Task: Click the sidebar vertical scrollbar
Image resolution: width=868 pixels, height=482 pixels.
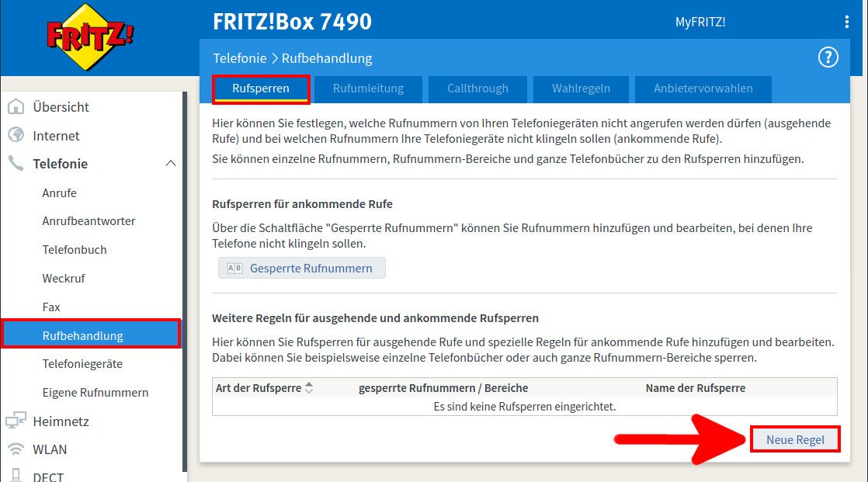Action: pos(184,281)
